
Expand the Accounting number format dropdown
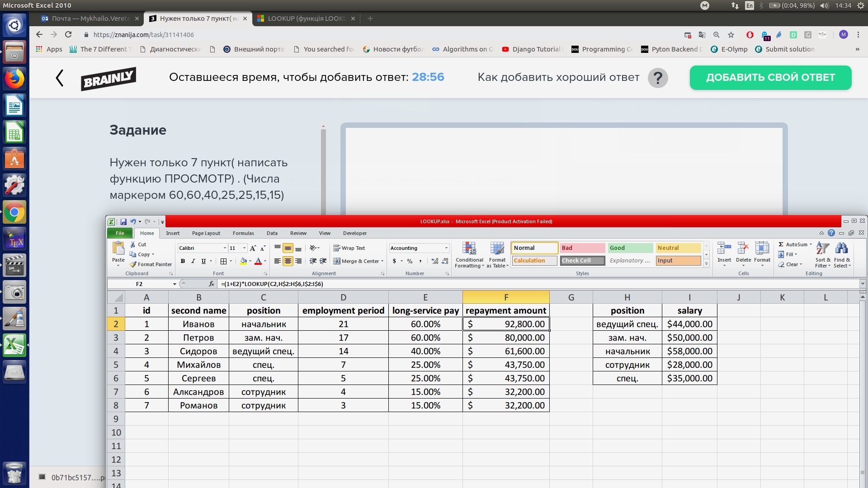pos(446,248)
